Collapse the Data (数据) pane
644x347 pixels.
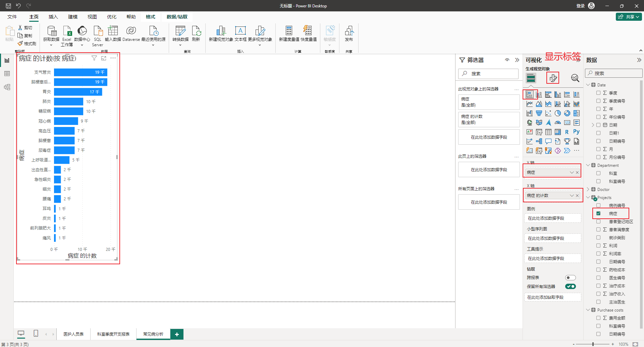coord(639,60)
